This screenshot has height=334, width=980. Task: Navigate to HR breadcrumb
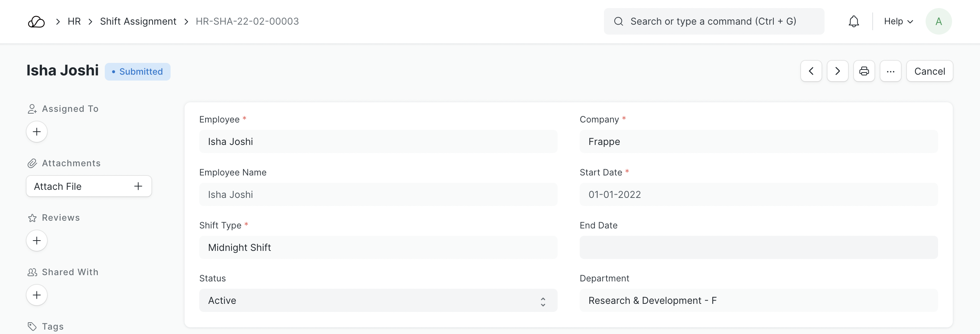tap(74, 22)
